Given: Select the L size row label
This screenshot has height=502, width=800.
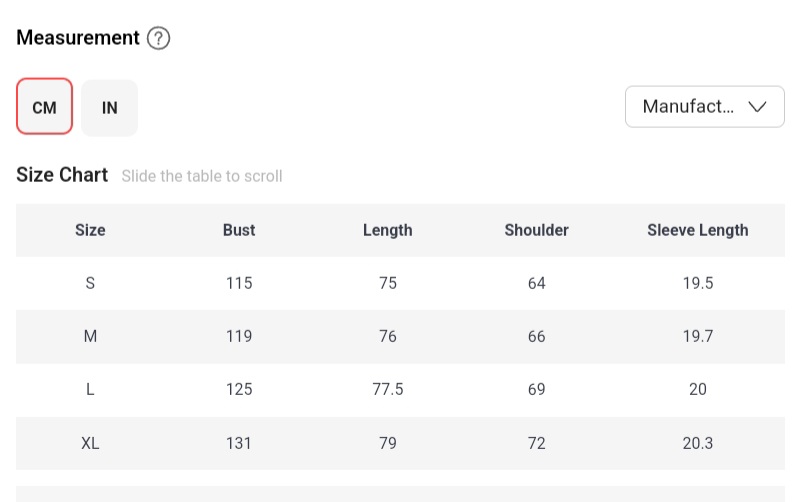Looking at the screenshot, I should coord(90,389).
